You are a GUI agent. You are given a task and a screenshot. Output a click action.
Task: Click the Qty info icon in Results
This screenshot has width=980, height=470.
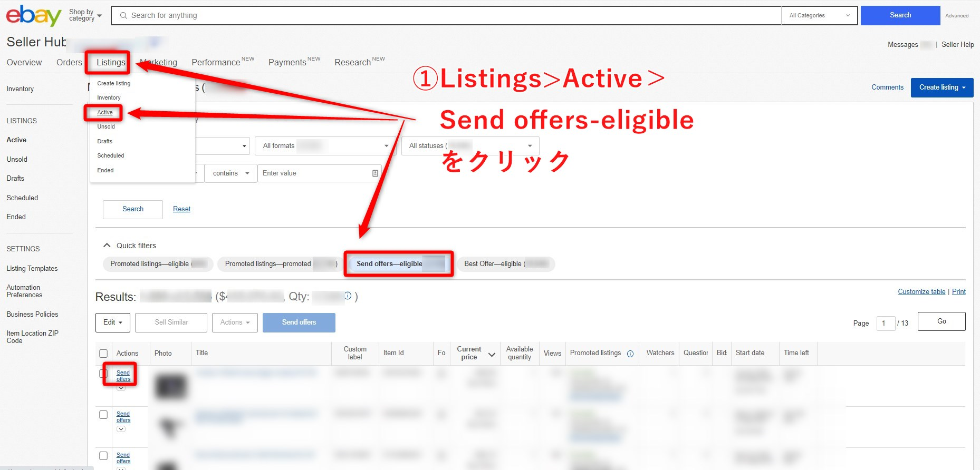pos(348,296)
